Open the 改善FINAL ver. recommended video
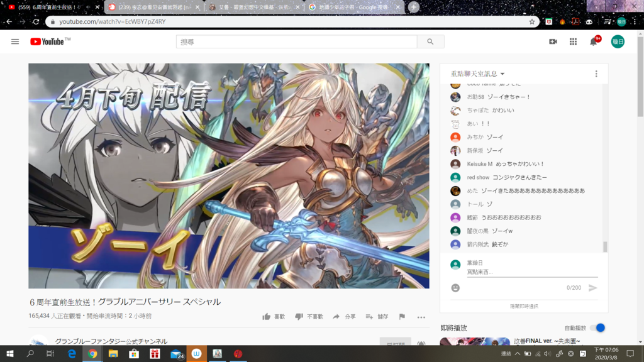This screenshot has width=644, height=362. click(547, 341)
